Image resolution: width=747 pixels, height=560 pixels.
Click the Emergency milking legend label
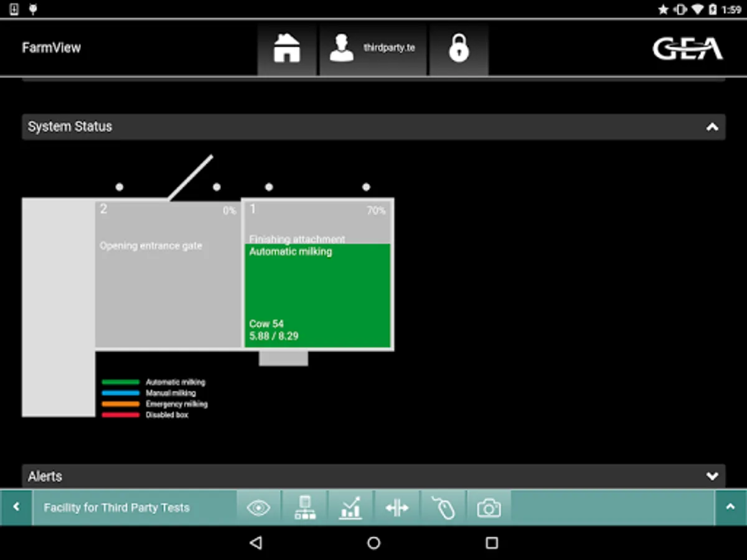[x=177, y=404]
